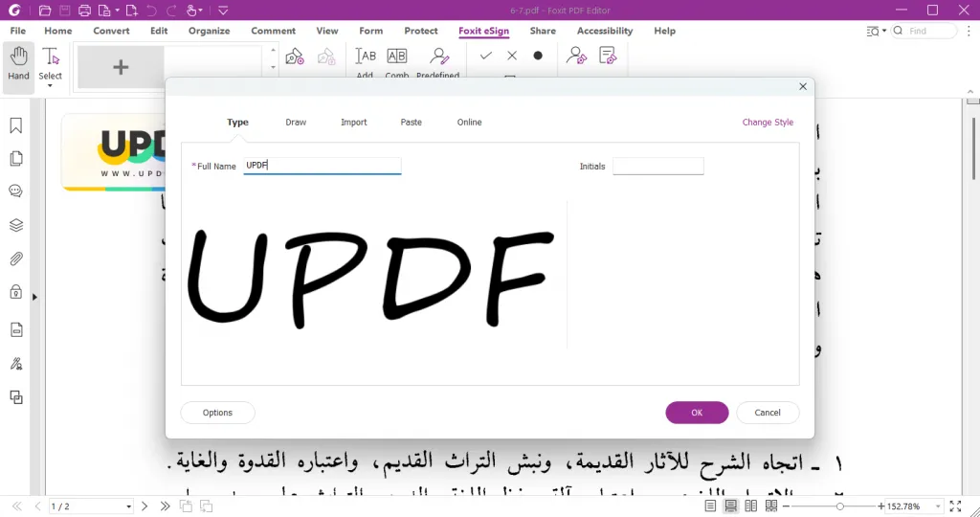Click the document sign template icon
The image size is (980, 517).
click(x=608, y=56)
